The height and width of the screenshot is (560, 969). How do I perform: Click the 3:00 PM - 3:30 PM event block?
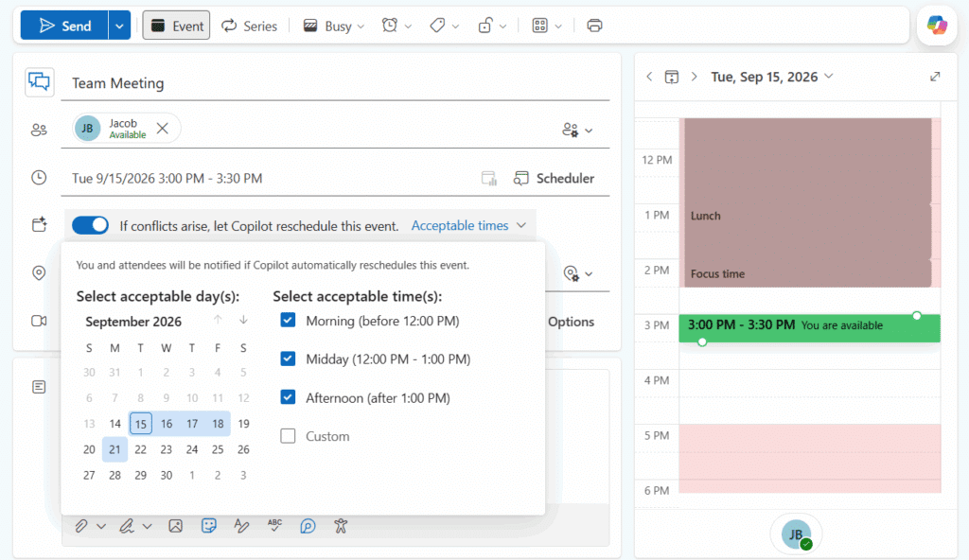pos(810,327)
